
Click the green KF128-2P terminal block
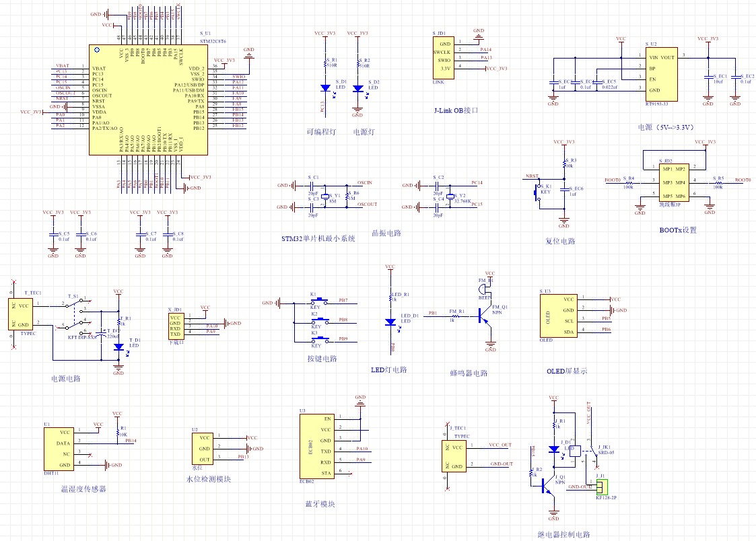[x=600, y=486]
